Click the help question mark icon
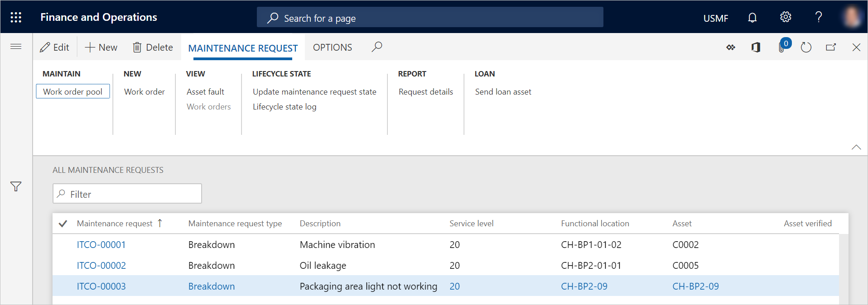The height and width of the screenshot is (305, 868). tap(818, 17)
